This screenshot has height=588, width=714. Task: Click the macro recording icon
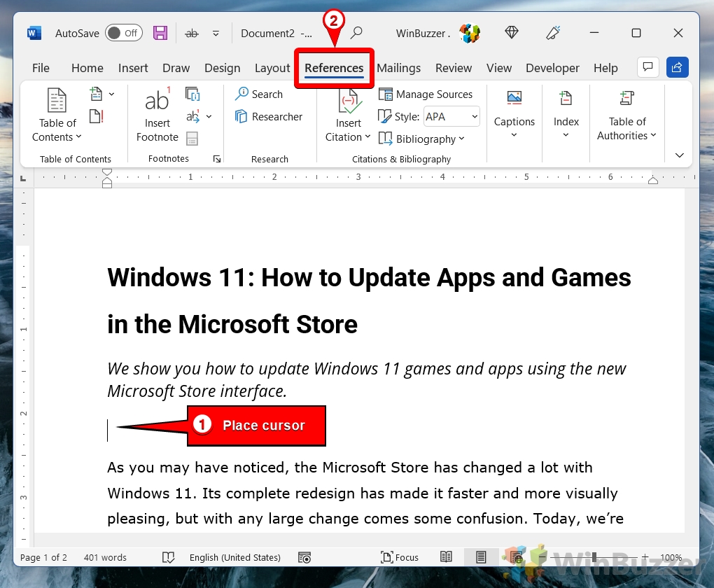(x=304, y=557)
